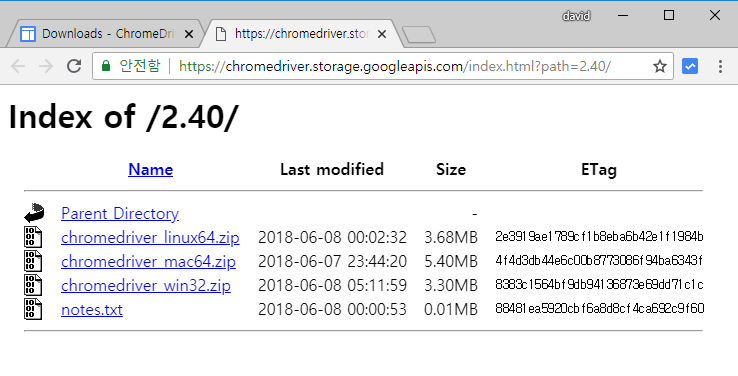Image resolution: width=738 pixels, height=376 pixels.
Task: Open the blue extension icon in the toolbar
Action: tap(690, 66)
